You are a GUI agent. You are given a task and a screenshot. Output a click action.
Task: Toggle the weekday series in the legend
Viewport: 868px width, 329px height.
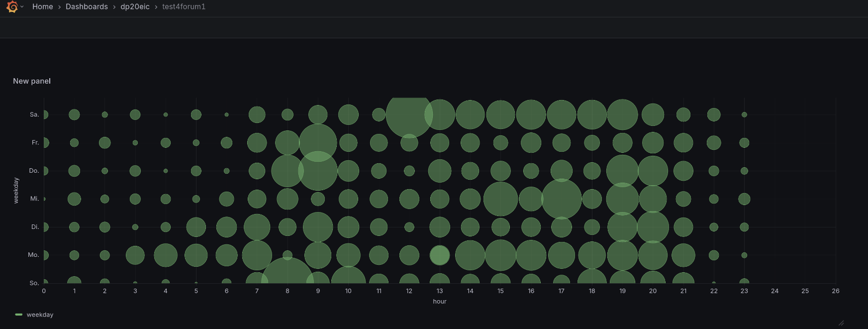click(x=40, y=315)
